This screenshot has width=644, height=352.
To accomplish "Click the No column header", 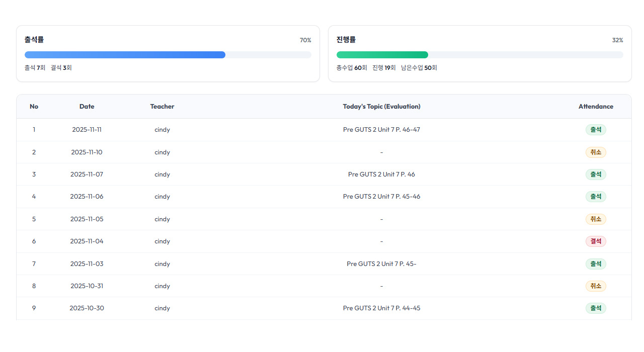I will pyautogui.click(x=34, y=107).
